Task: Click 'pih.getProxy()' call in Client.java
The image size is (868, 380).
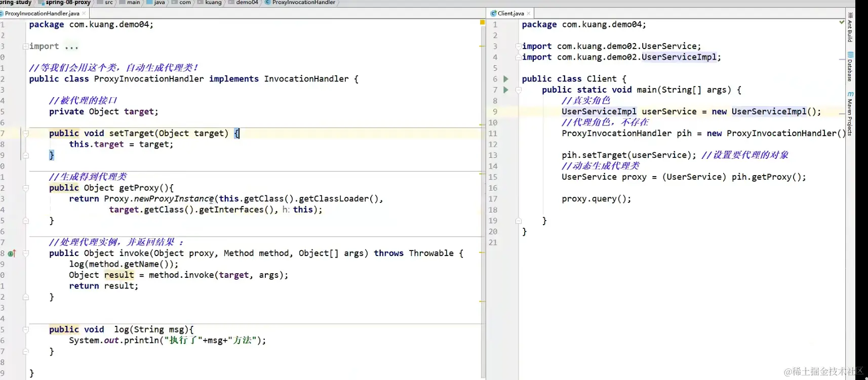Action: click(x=766, y=177)
